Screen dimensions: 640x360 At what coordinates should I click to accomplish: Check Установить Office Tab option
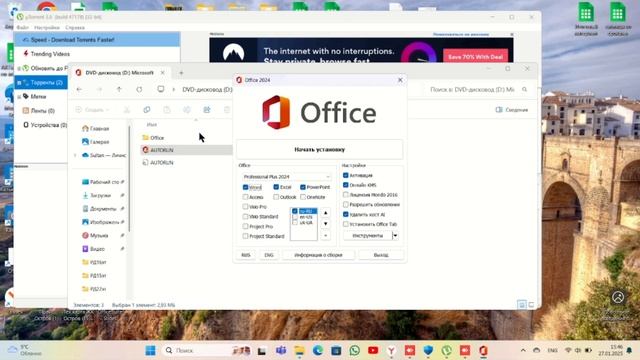346,224
